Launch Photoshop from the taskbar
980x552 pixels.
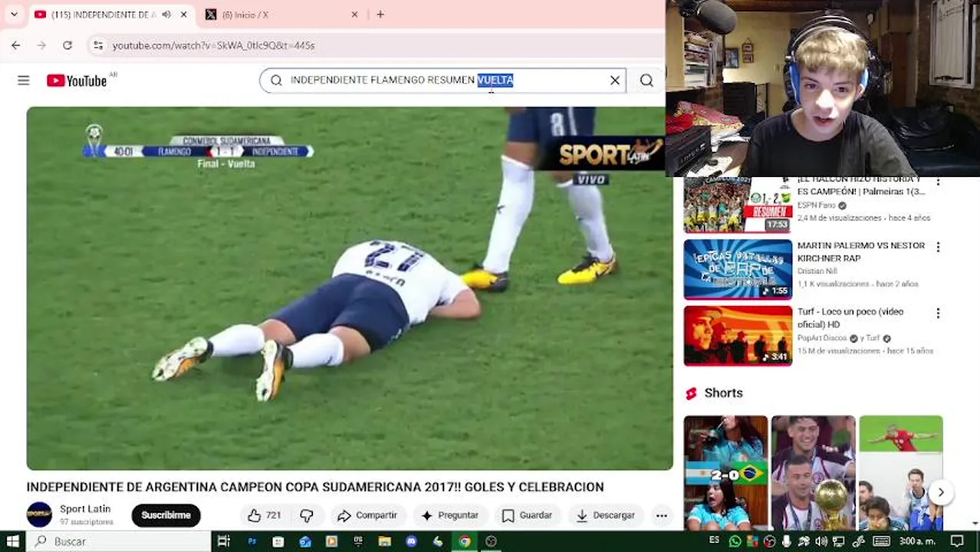pyautogui.click(x=252, y=541)
